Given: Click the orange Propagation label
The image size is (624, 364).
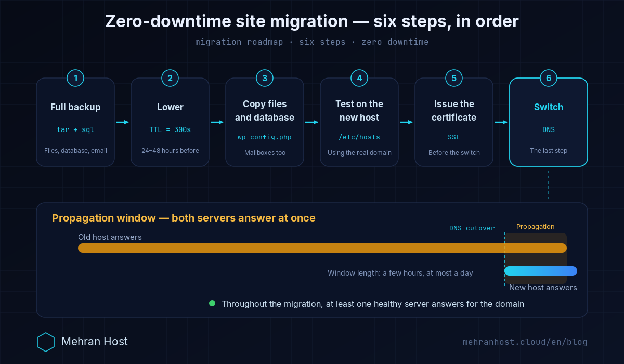Looking at the screenshot, I should point(536,227).
